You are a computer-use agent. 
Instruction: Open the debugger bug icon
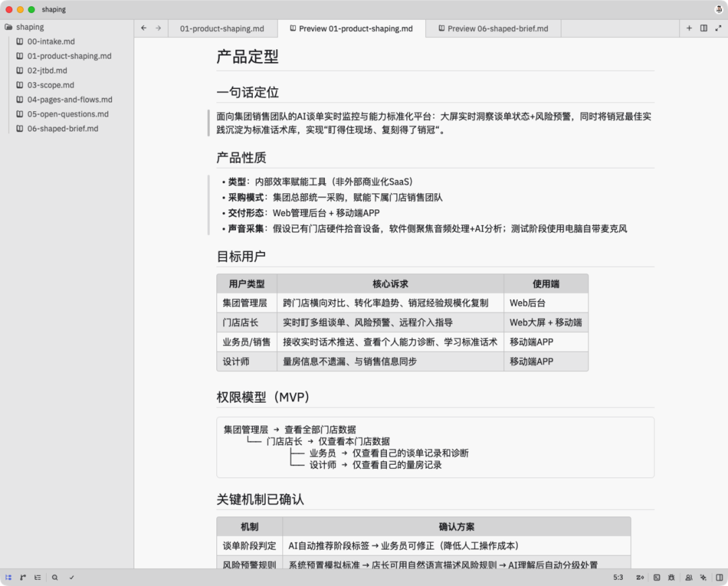(x=671, y=578)
